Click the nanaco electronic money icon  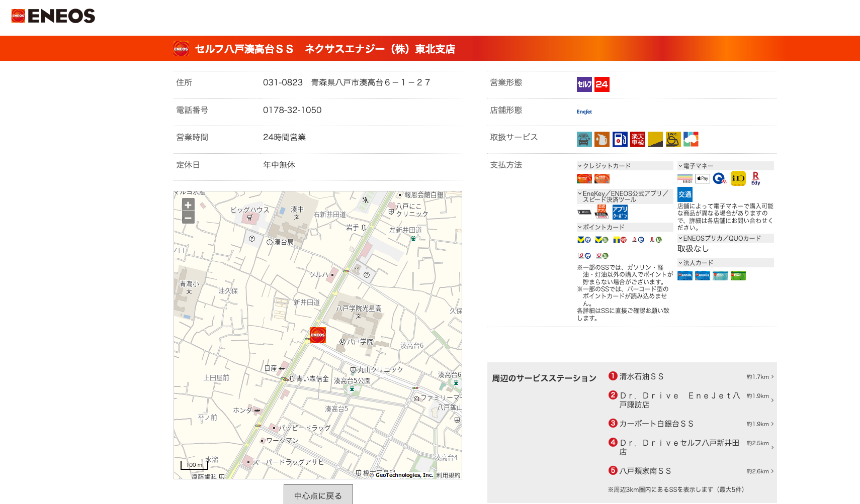pyautogui.click(x=685, y=178)
